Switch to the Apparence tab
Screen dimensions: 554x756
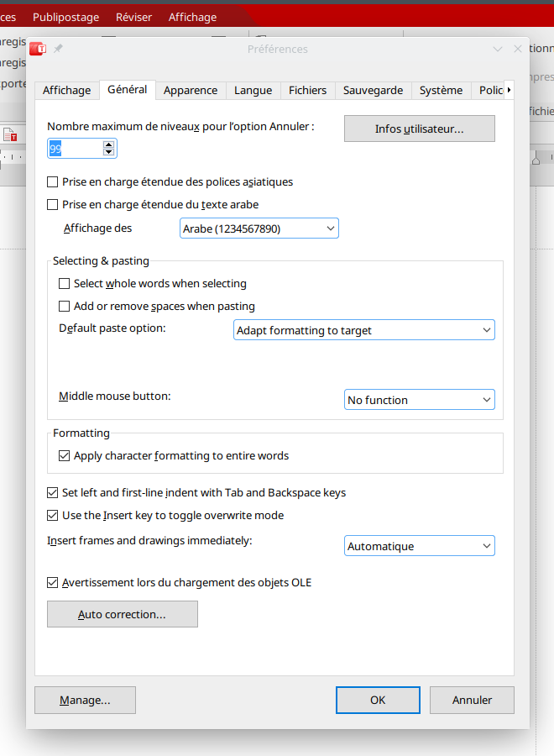click(x=191, y=91)
